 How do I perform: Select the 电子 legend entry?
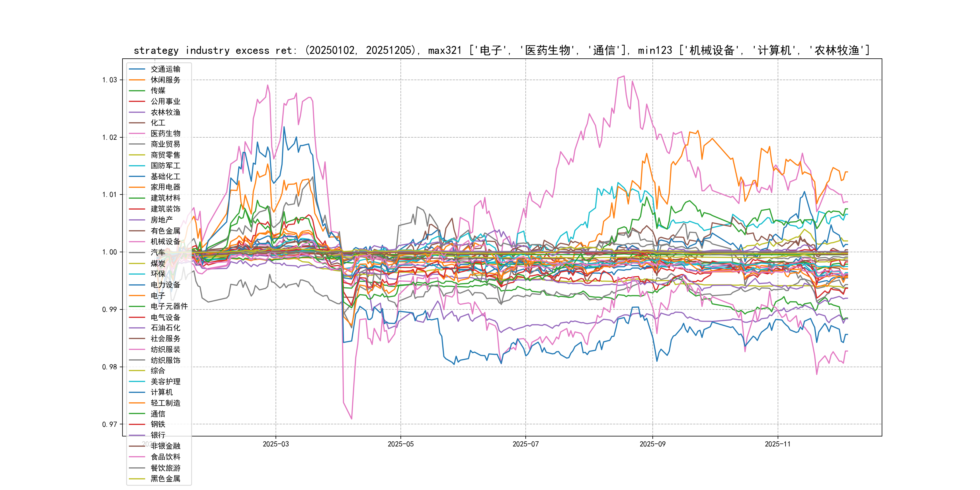158,296
